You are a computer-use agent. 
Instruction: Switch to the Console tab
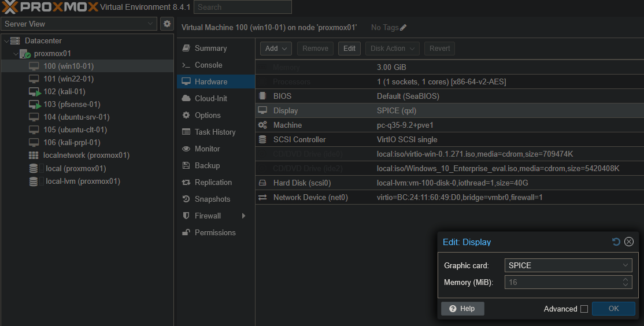pyautogui.click(x=208, y=65)
